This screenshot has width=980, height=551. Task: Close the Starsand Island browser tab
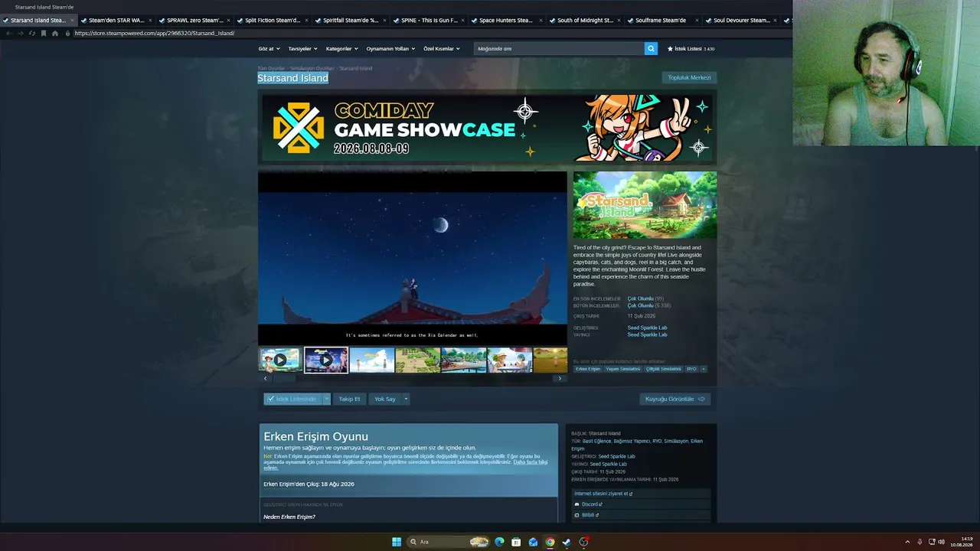73,21
